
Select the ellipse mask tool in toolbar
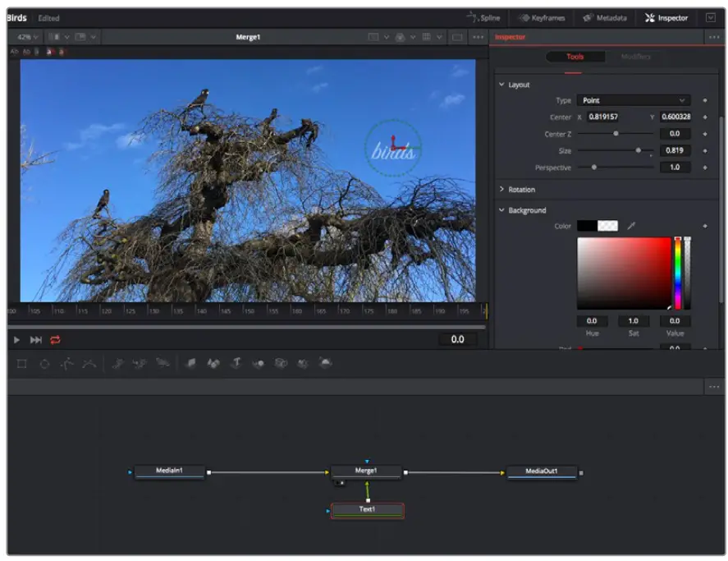pos(44,363)
